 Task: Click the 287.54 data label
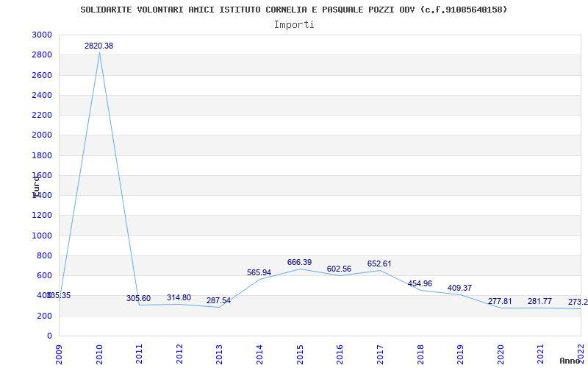click(218, 300)
